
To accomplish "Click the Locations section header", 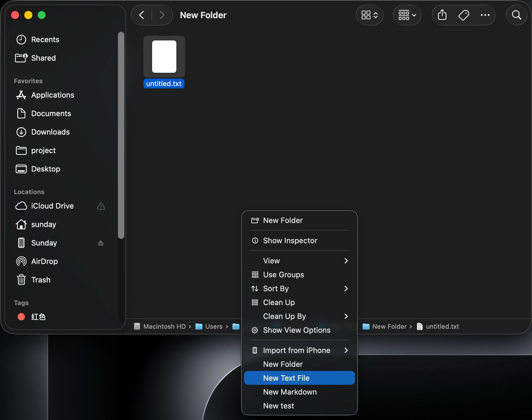I will [29, 192].
